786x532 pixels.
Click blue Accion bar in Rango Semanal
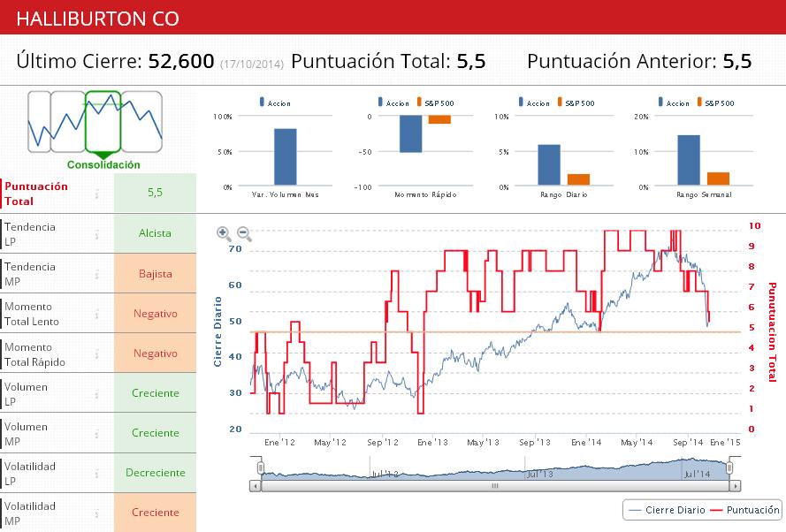(689, 160)
